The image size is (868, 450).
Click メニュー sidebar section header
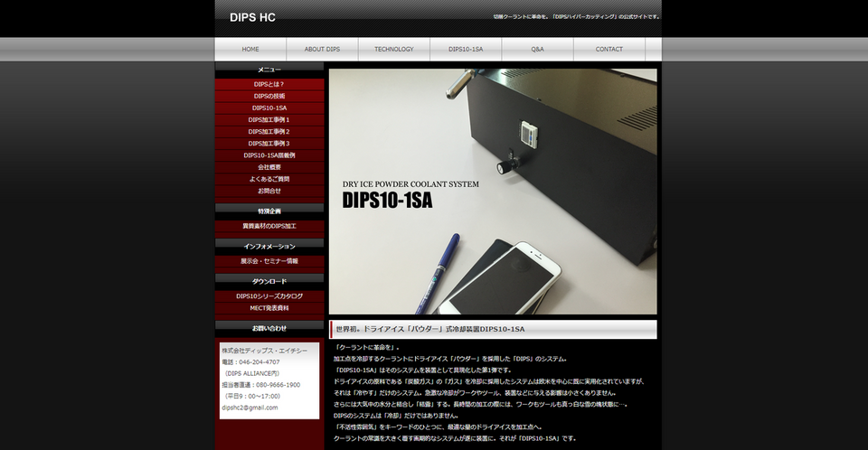click(x=269, y=70)
